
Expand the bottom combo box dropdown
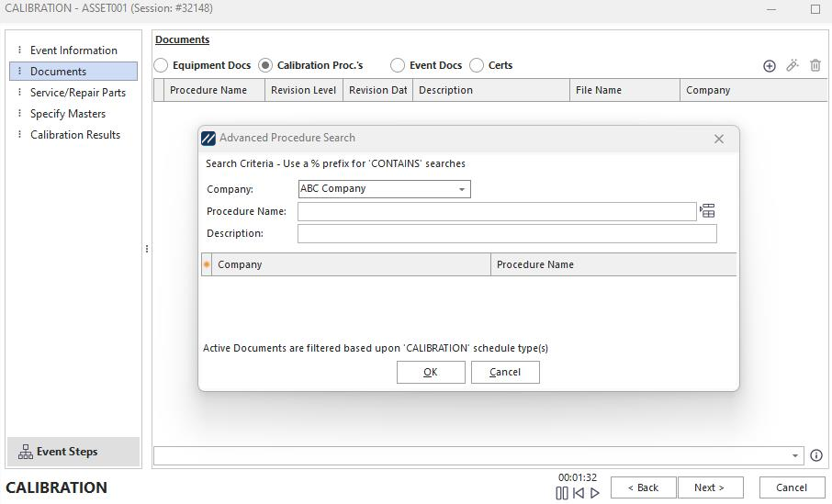tap(795, 455)
